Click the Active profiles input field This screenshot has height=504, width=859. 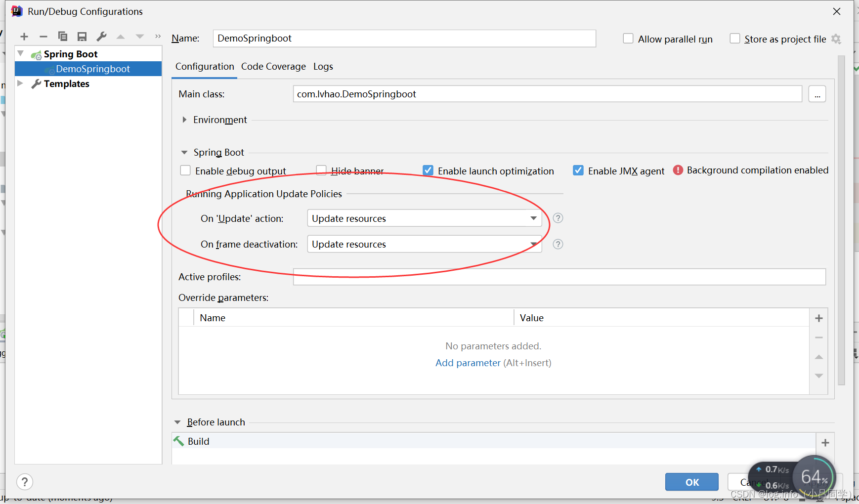tap(559, 277)
